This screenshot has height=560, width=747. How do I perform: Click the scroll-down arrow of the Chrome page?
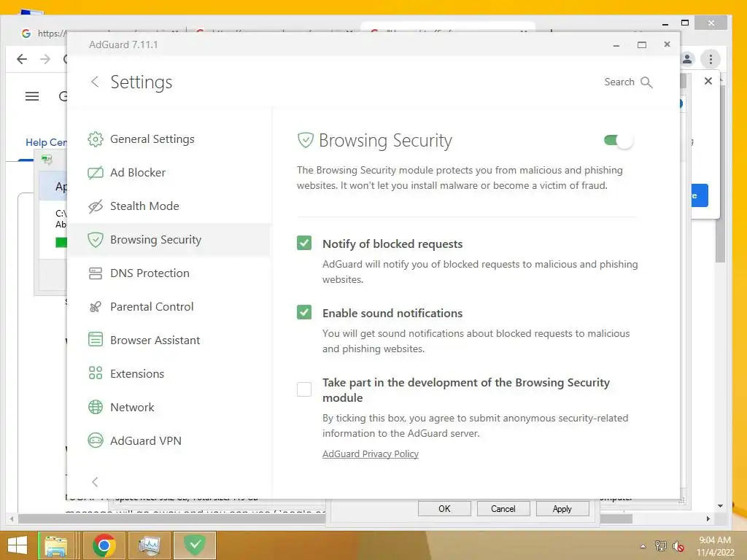pos(720,506)
